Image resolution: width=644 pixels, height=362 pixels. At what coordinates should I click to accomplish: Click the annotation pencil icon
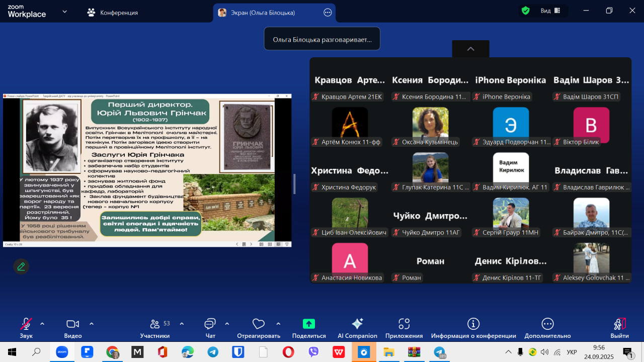(x=21, y=266)
